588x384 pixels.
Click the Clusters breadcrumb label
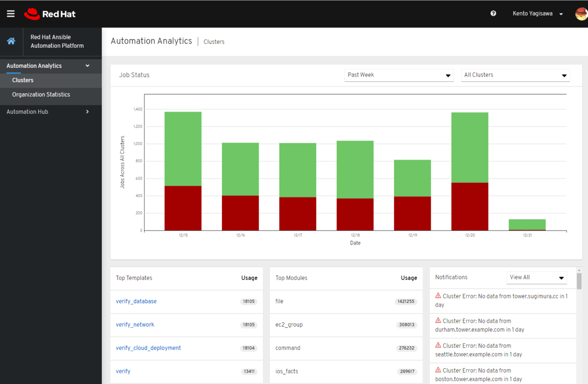pos(214,42)
